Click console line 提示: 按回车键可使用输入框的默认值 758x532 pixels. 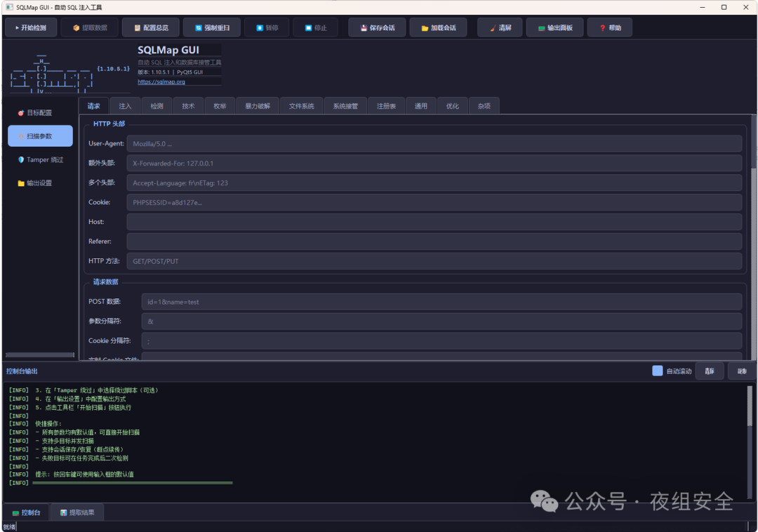click(85, 474)
